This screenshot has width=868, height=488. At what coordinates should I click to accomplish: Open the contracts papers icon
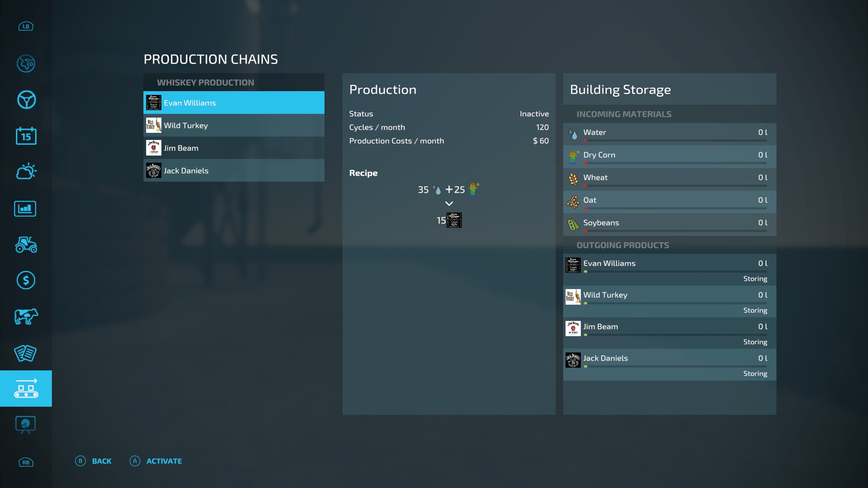pos(25,353)
